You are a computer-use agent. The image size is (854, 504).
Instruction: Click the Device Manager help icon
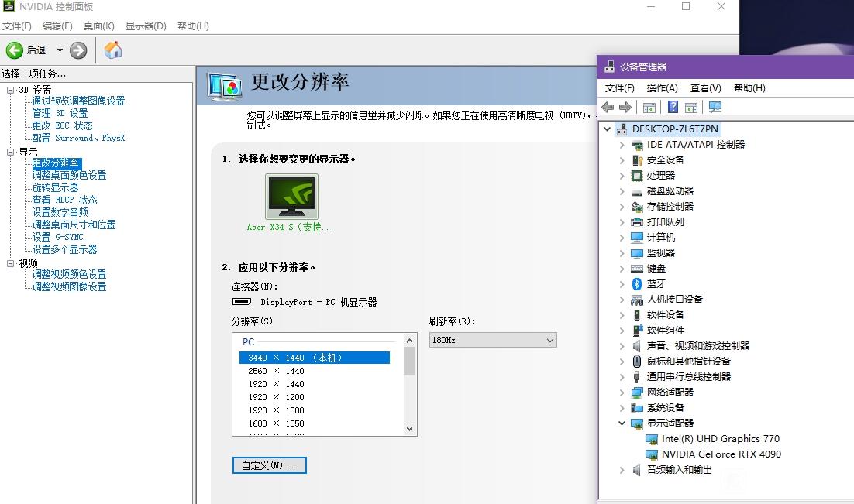click(673, 107)
